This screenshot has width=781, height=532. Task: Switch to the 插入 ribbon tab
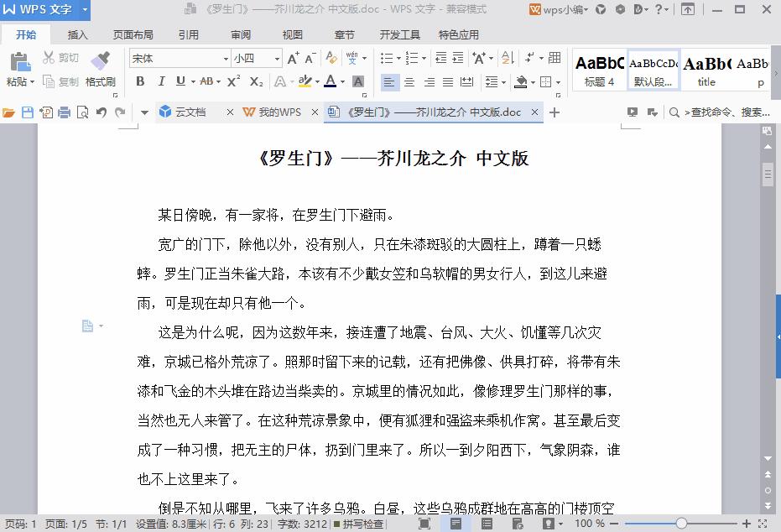point(78,34)
